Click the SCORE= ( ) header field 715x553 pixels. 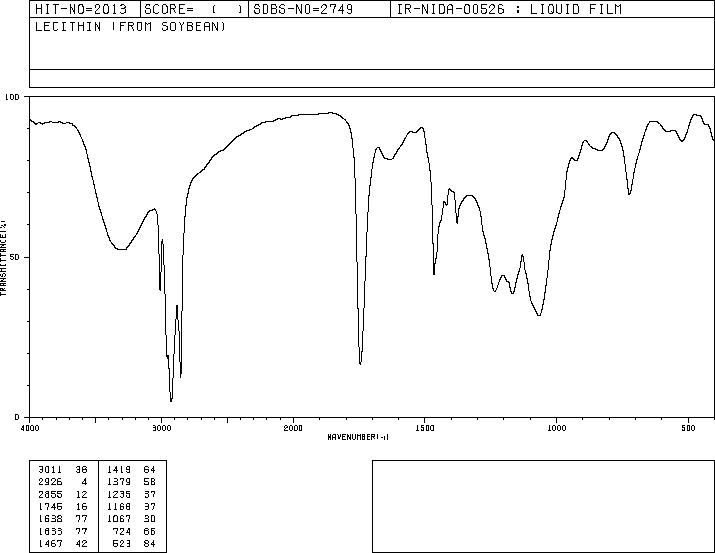click(x=194, y=9)
